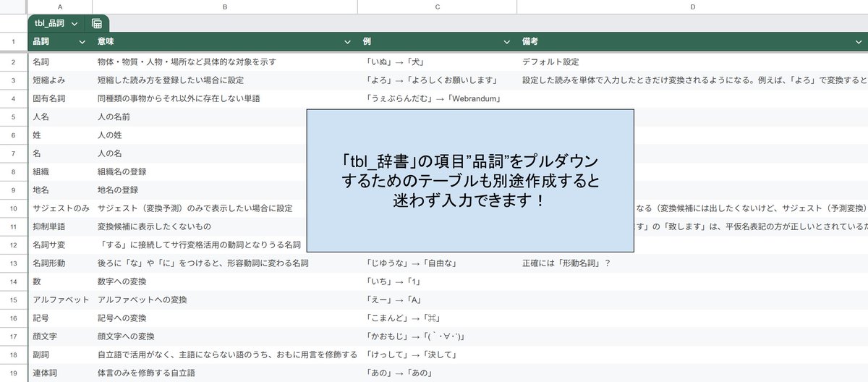Click the 体言のみを修飾する自立語 cell
Image resolution: width=868 pixels, height=382 pixels.
point(225,373)
